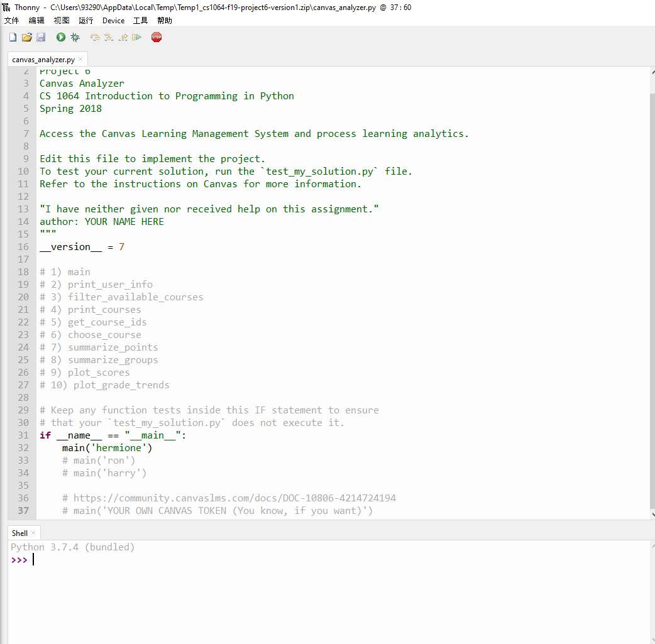Click the "CS 1064 Introduction to Programming" line
The height and width of the screenshot is (644, 655).
[167, 96]
